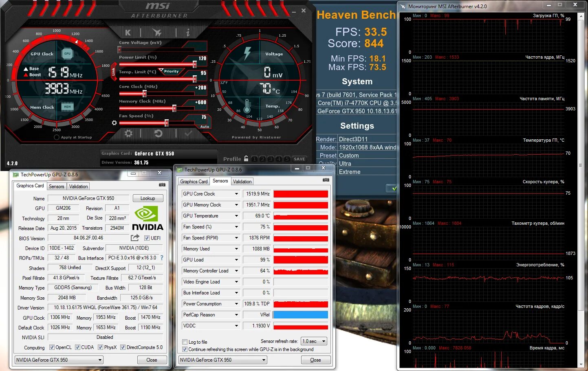
Task: Toggle the Link button between power and temp limits
Action: click(x=113, y=72)
